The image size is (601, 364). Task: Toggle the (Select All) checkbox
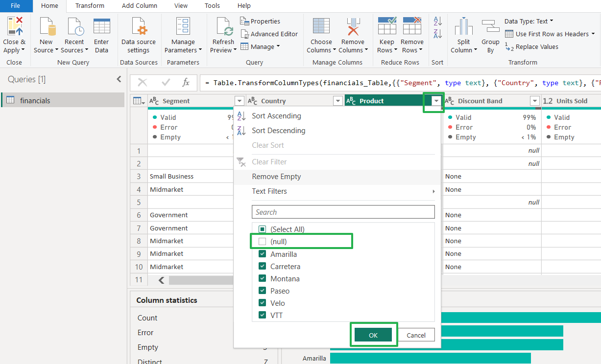point(263,229)
